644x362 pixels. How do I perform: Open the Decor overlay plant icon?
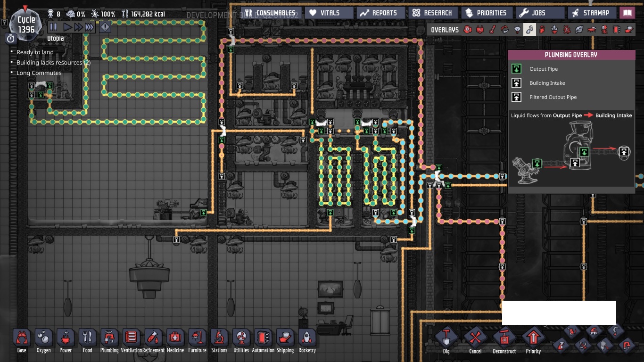pyautogui.click(x=554, y=30)
